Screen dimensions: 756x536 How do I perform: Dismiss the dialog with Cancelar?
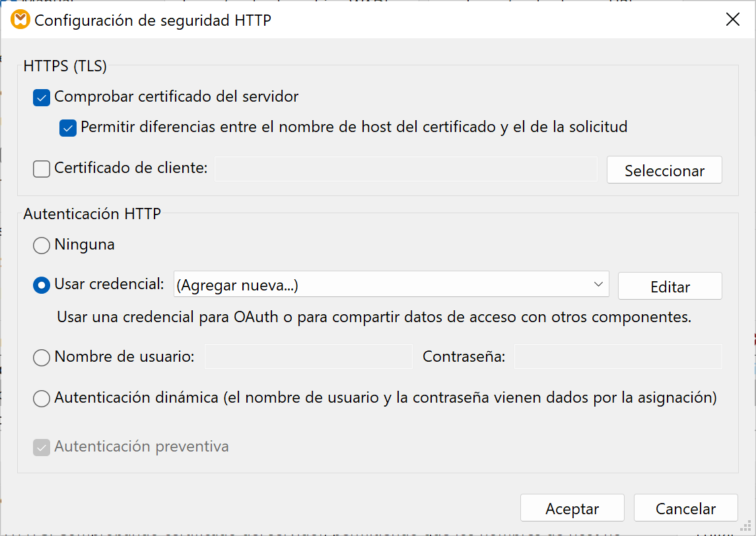click(685, 508)
